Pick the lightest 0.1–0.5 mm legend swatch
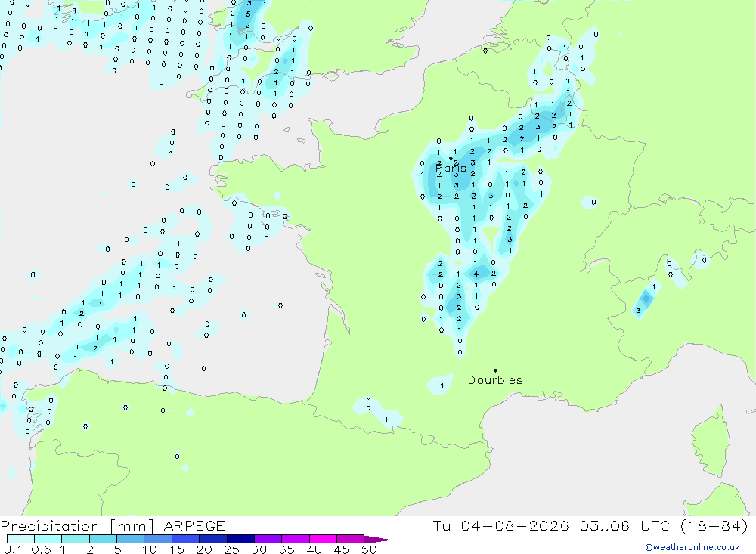This screenshot has width=756, height=554. (20, 539)
